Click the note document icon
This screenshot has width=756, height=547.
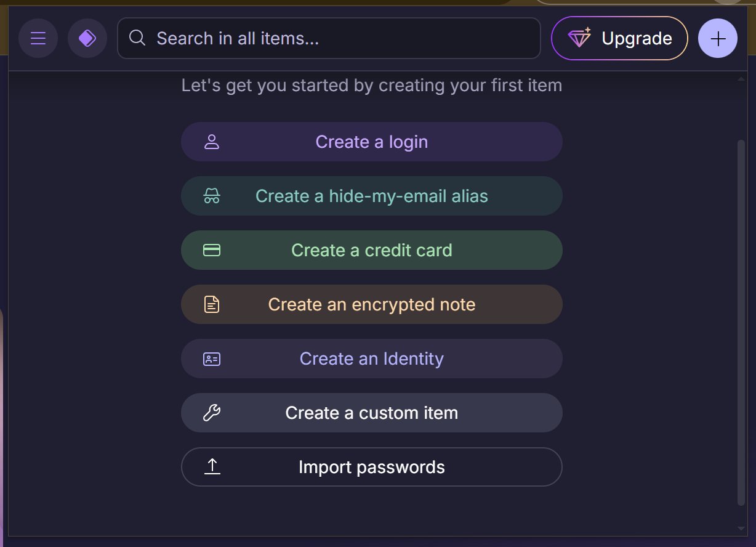[x=212, y=304]
